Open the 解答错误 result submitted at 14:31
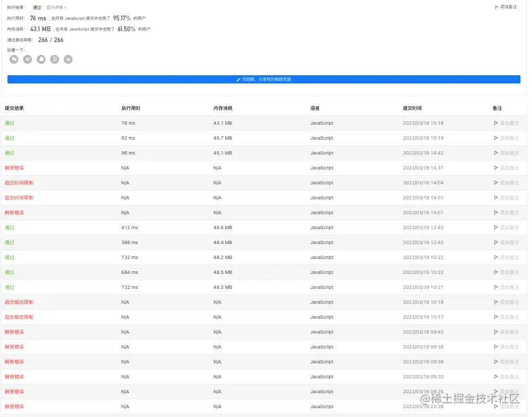This screenshot has height=417, width=532. 14,168
